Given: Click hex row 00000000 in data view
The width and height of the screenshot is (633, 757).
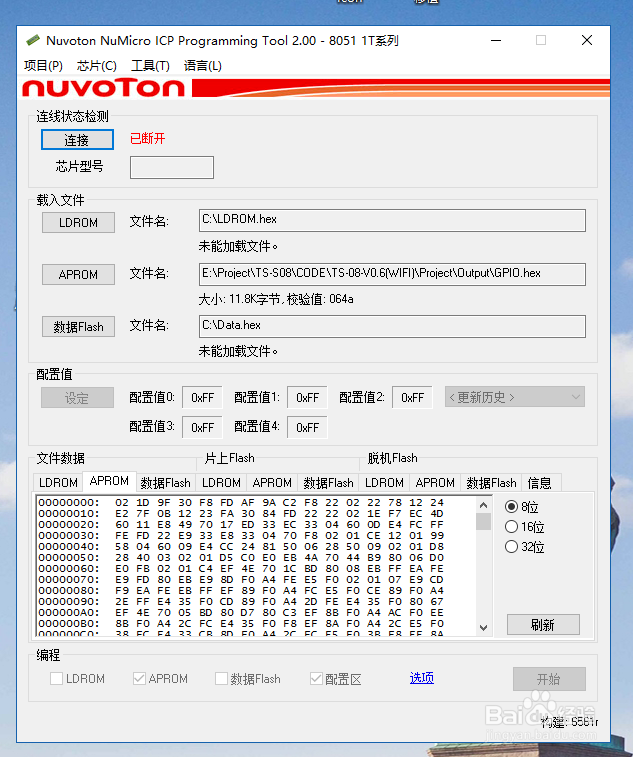Looking at the screenshot, I should pyautogui.click(x=240, y=503).
